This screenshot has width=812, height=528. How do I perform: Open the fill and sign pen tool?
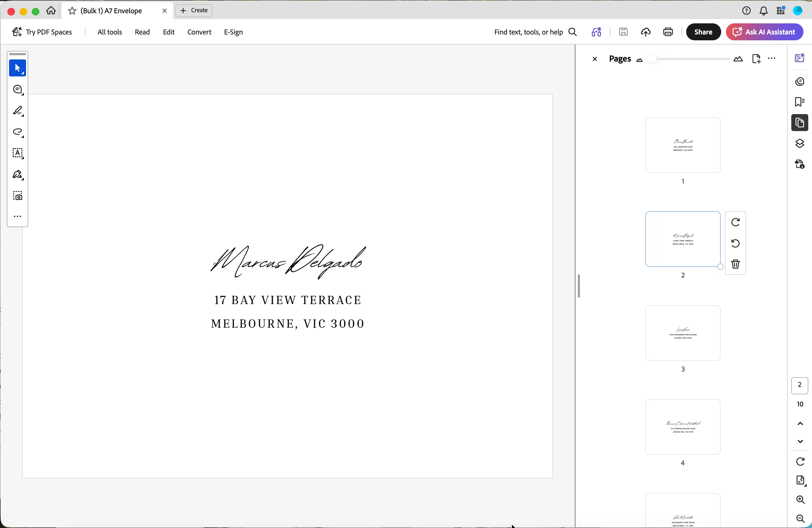pyautogui.click(x=18, y=175)
